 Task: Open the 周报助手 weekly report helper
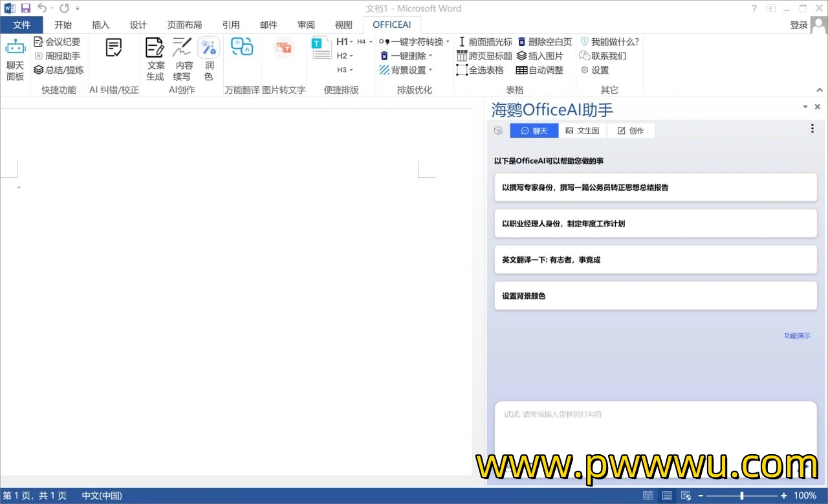tap(57, 56)
